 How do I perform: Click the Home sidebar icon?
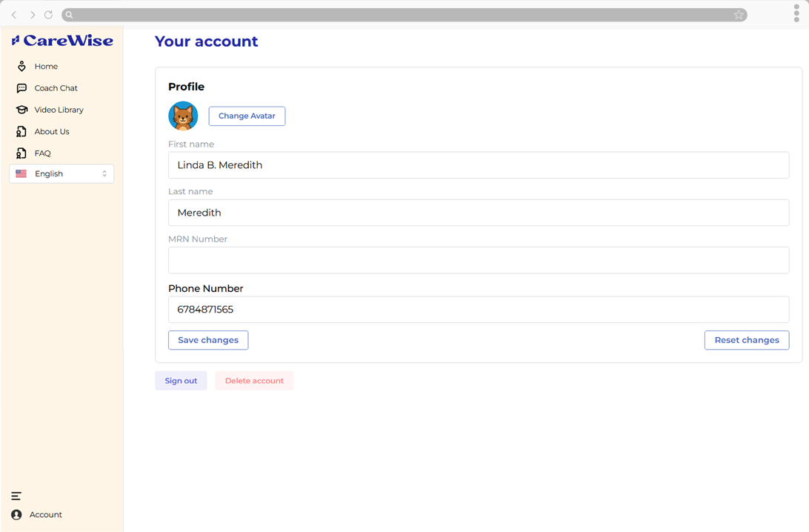point(21,66)
